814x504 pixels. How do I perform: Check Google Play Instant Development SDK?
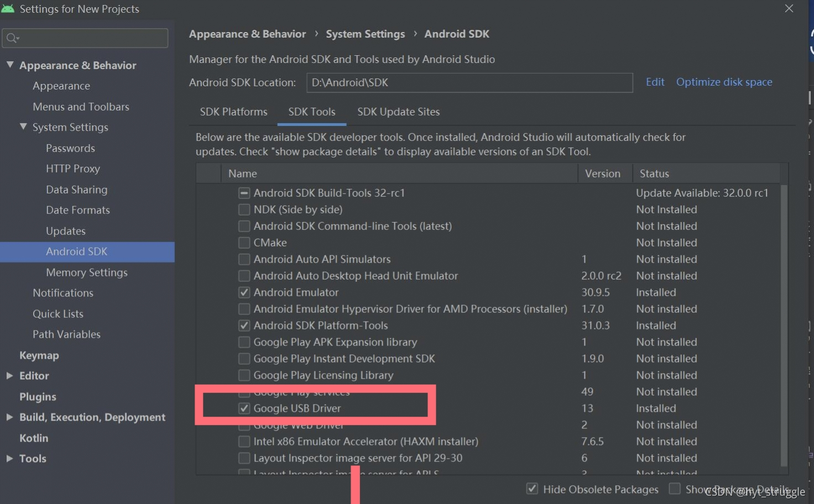click(244, 359)
